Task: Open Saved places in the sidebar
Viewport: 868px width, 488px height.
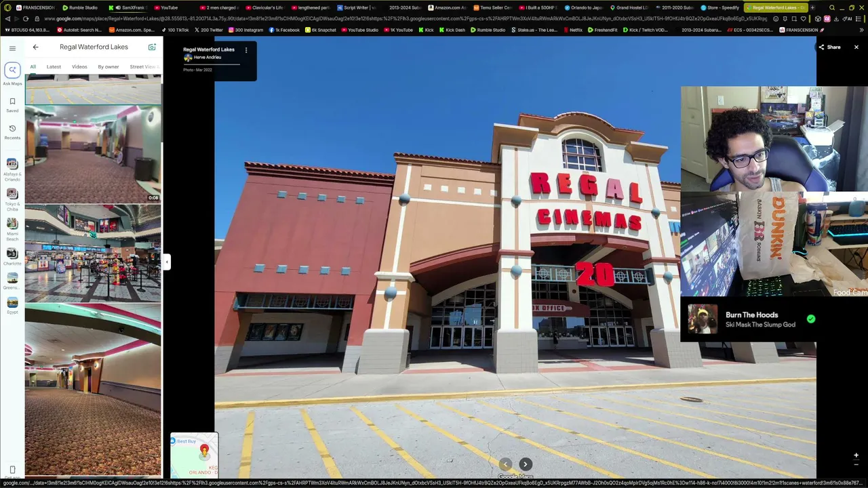Action: coord(12,104)
